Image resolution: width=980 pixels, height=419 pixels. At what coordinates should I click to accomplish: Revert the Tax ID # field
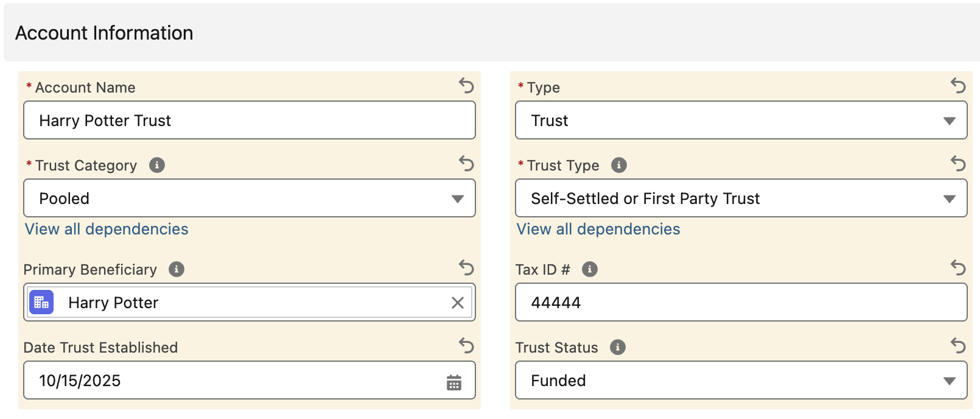(x=958, y=268)
